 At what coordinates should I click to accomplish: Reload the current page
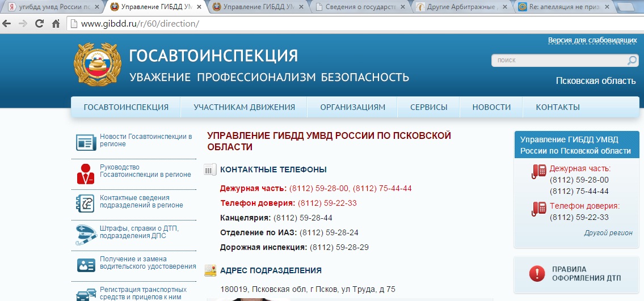pyautogui.click(x=39, y=23)
